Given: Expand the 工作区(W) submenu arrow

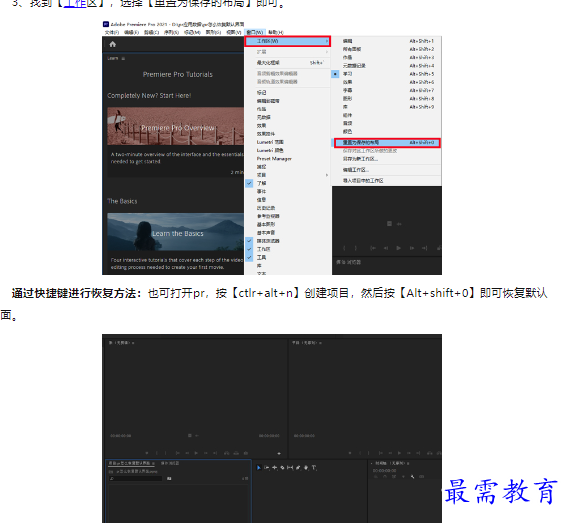Looking at the screenshot, I should [x=327, y=41].
